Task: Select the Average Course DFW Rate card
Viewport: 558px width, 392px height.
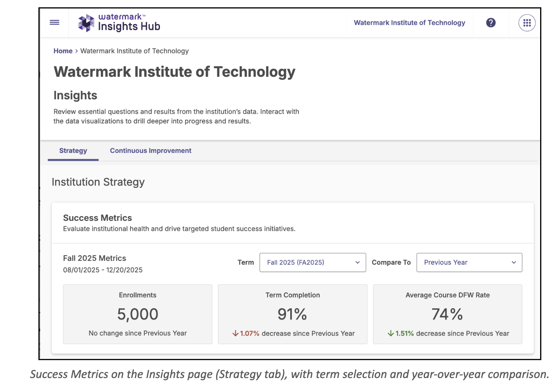Action: pos(447,314)
